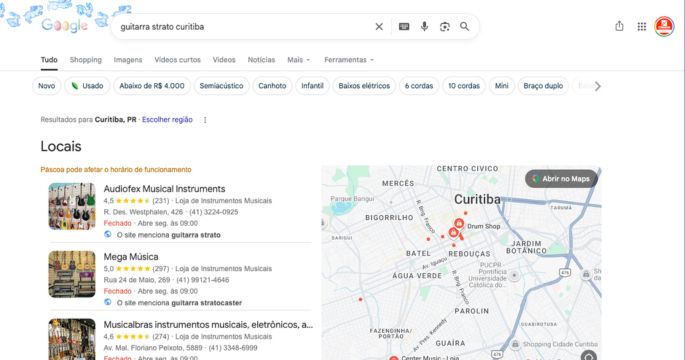Click Audiofex address R. Des. Westphalen, 426
Screen dimensions: 685x360
click(143, 212)
